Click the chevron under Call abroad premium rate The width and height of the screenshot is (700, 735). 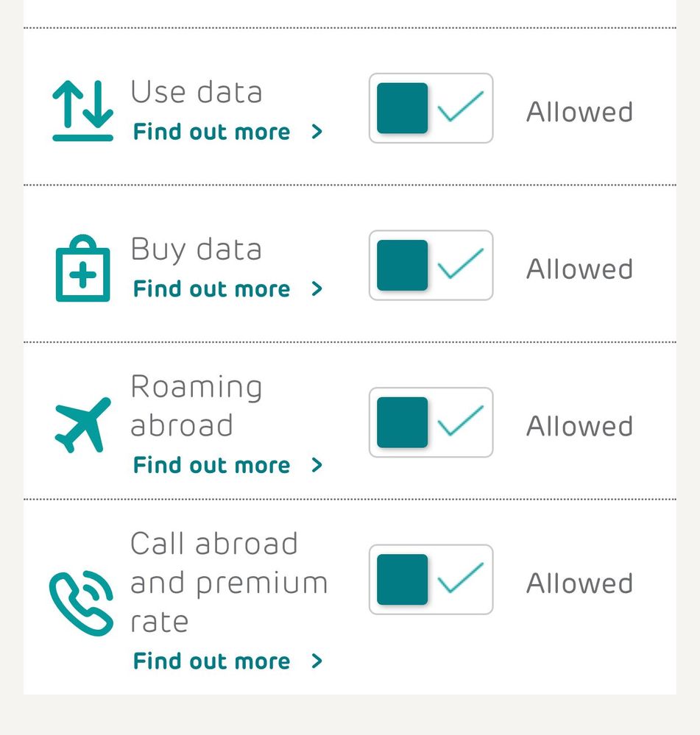pyautogui.click(x=317, y=661)
